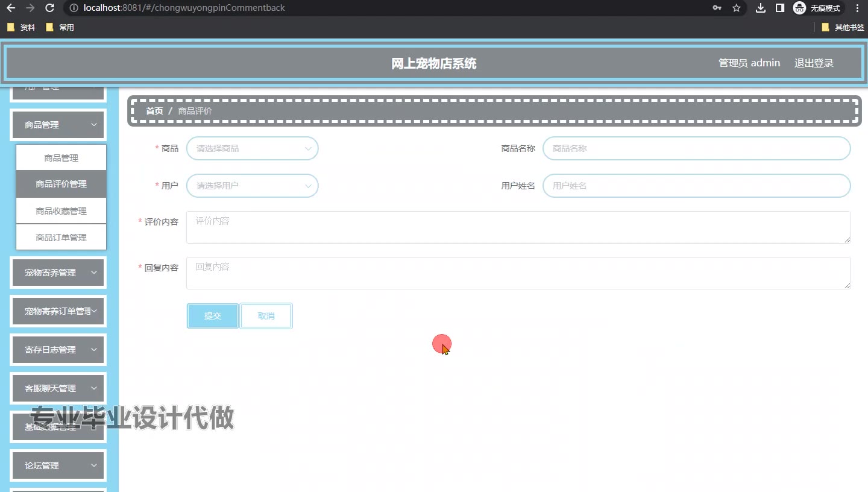
Task: Click the password key icon
Action: (717, 8)
